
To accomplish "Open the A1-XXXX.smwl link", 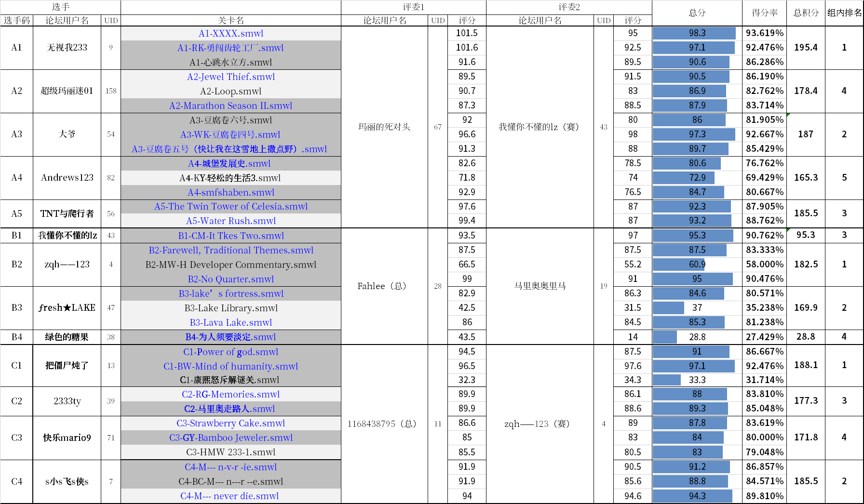I will coord(231,33).
